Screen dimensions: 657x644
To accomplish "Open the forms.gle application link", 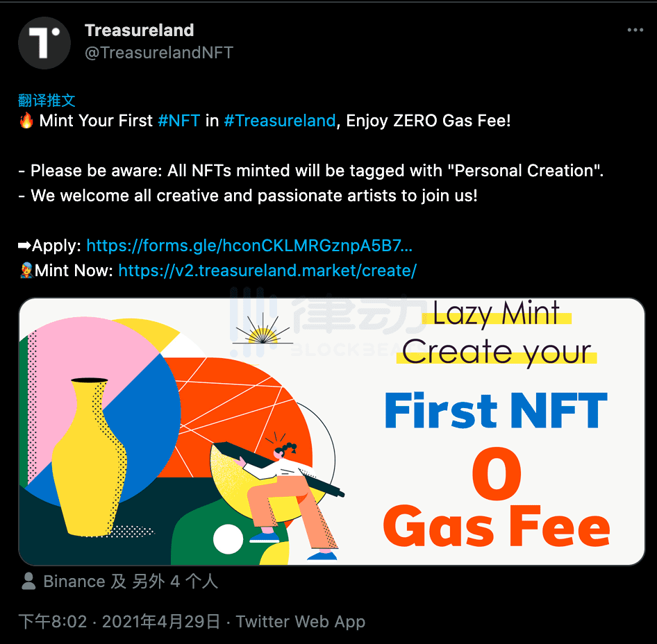I will (249, 245).
